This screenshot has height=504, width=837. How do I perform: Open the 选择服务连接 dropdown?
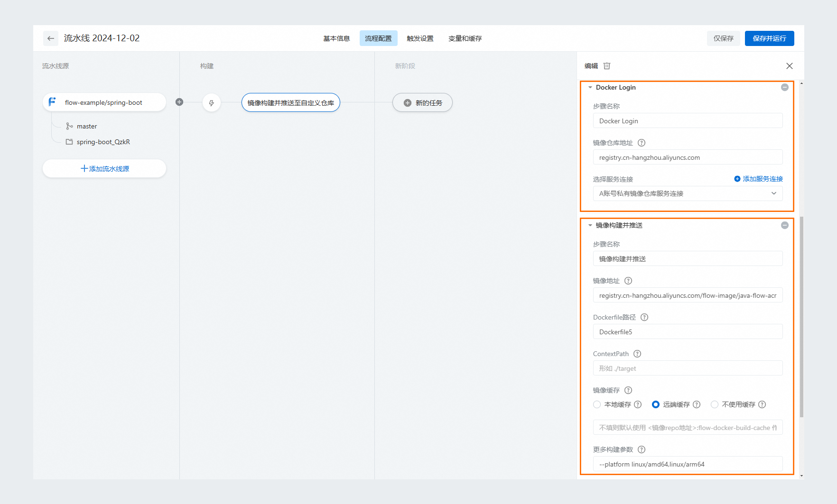click(688, 193)
